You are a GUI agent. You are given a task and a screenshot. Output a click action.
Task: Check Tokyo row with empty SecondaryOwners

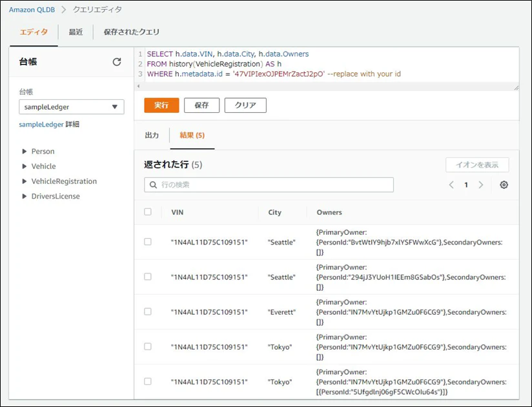tap(148, 346)
